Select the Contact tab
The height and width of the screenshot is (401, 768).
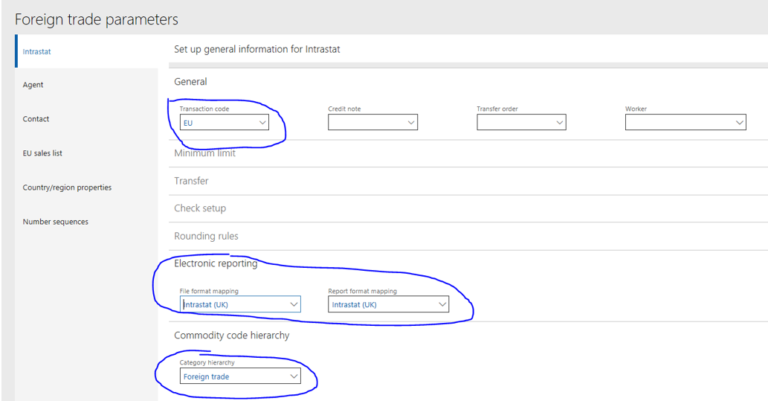pyautogui.click(x=36, y=119)
